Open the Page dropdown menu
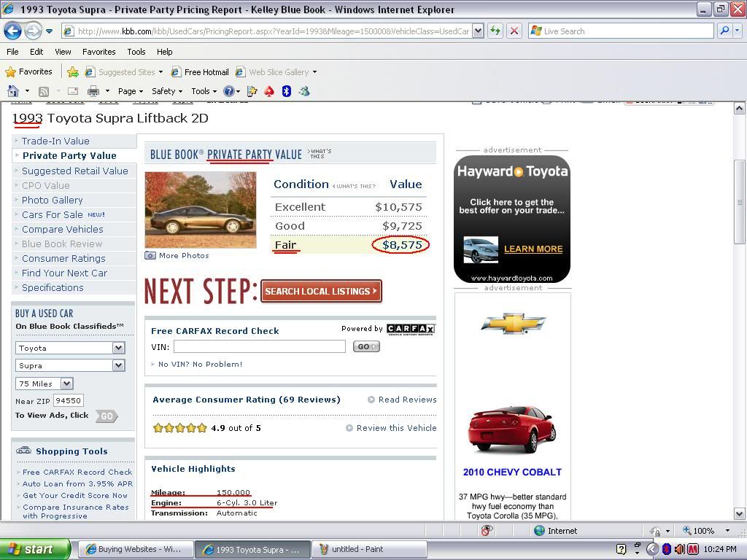 pyautogui.click(x=131, y=91)
